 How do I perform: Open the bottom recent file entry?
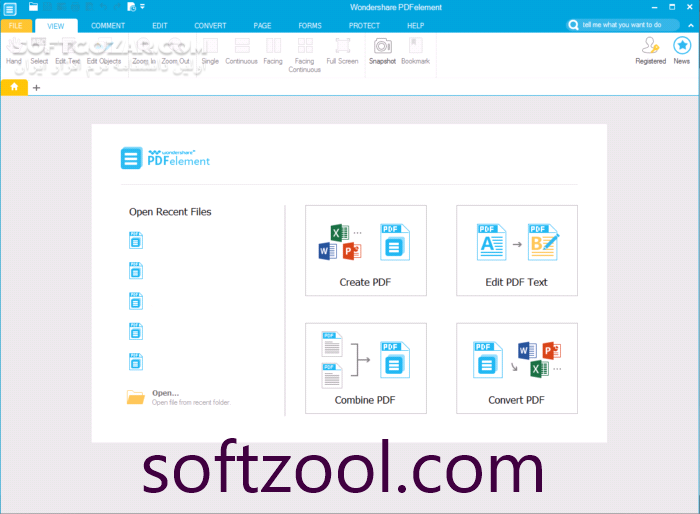point(136,362)
